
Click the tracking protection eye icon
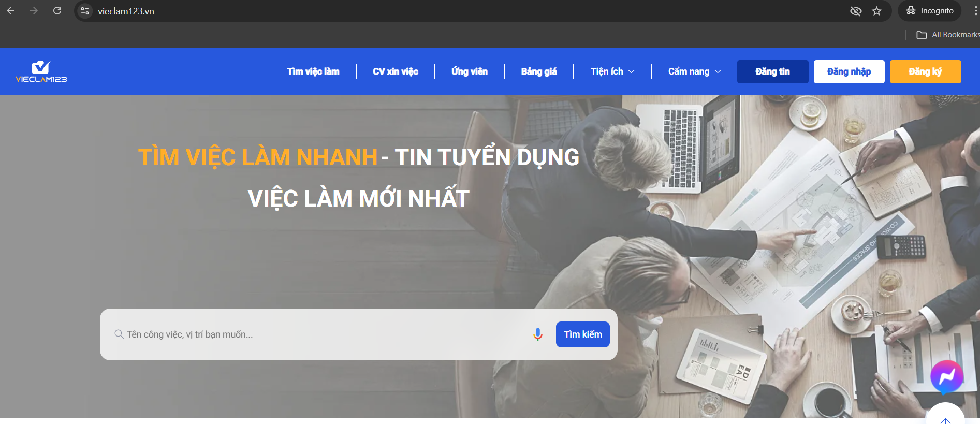856,11
